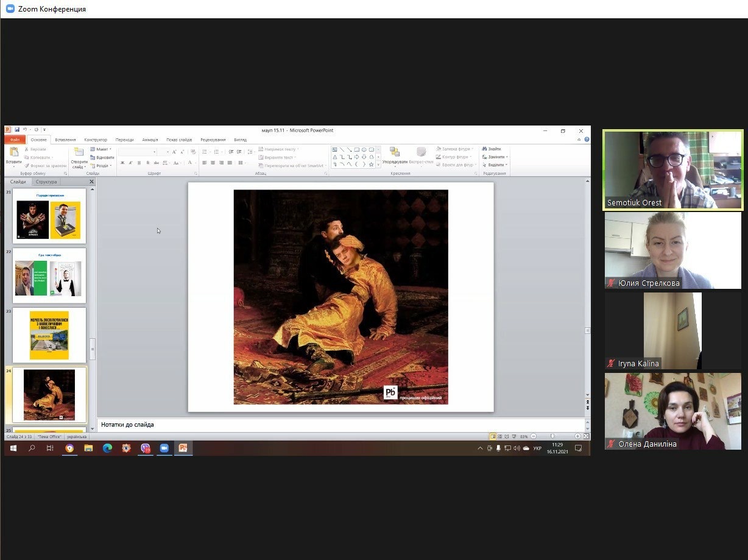Select the star shape in shapes gallery
Screen dimensions: 748x560
pyautogui.click(x=371, y=165)
